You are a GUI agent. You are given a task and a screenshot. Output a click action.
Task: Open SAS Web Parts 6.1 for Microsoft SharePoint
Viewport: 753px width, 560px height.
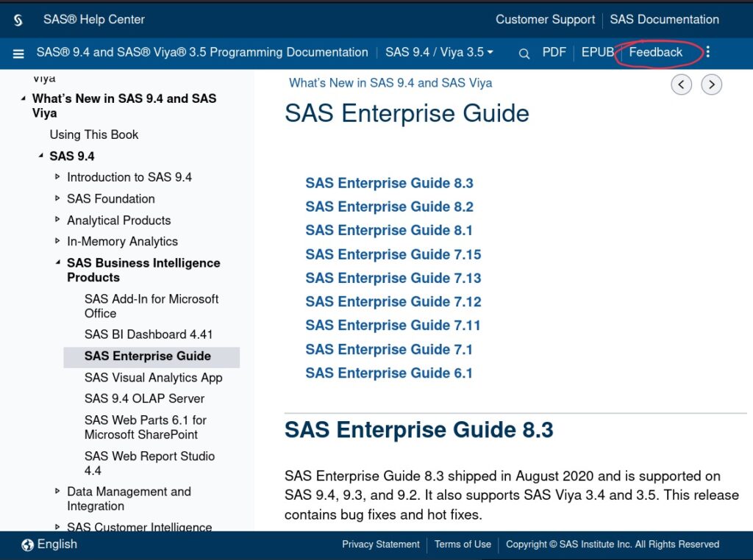coord(146,427)
